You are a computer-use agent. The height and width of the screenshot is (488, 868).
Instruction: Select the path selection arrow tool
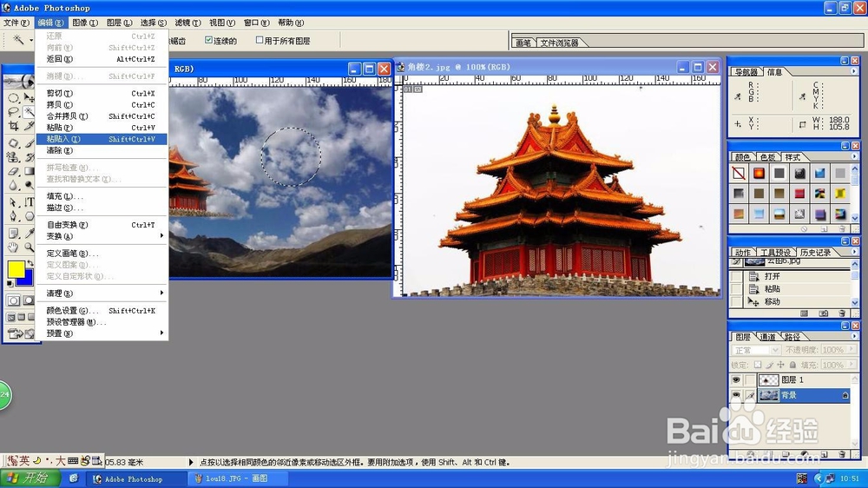(13, 202)
